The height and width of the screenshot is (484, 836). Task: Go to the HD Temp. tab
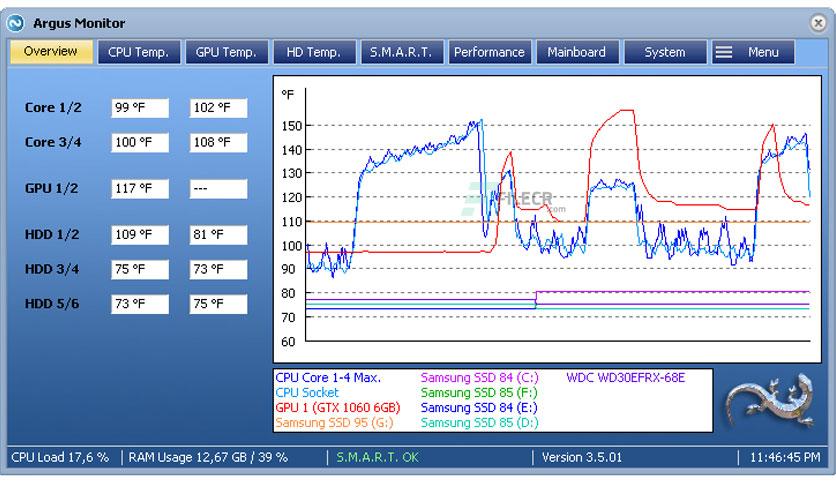pyautogui.click(x=314, y=52)
